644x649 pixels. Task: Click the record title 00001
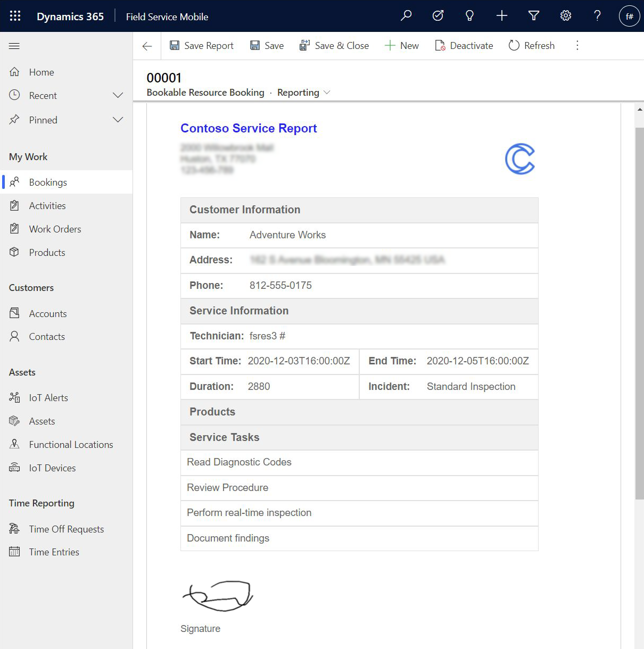pyautogui.click(x=164, y=78)
